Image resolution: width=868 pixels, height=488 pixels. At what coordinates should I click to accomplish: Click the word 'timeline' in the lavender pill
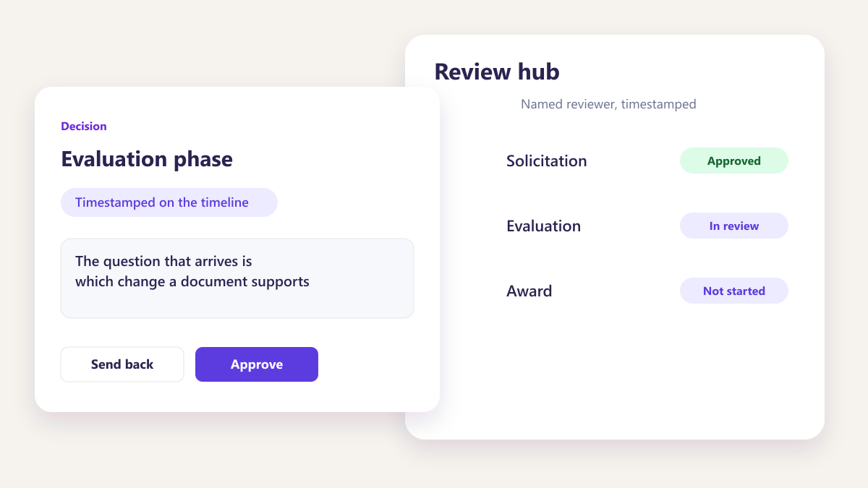coord(224,202)
